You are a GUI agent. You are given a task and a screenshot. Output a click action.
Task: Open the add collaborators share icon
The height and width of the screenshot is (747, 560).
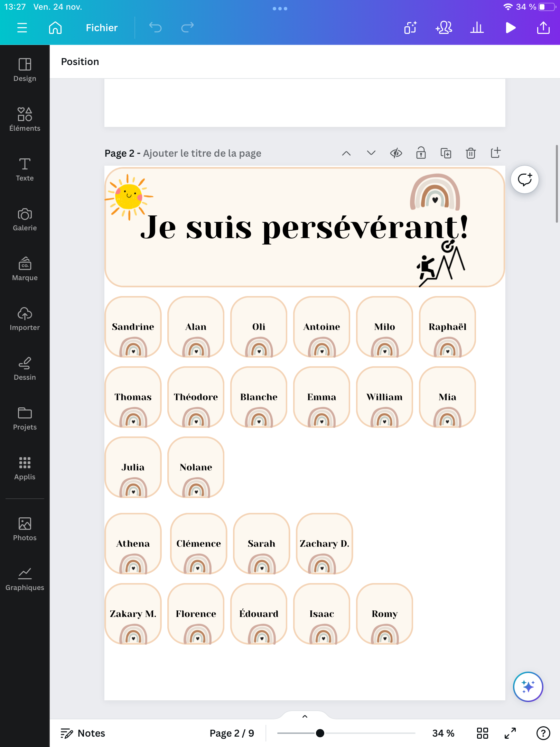click(444, 28)
